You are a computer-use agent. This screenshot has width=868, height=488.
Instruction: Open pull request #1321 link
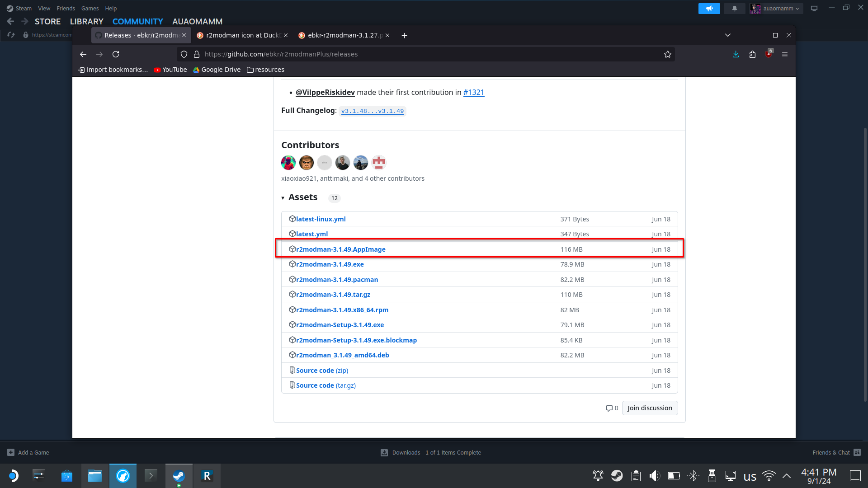474,92
